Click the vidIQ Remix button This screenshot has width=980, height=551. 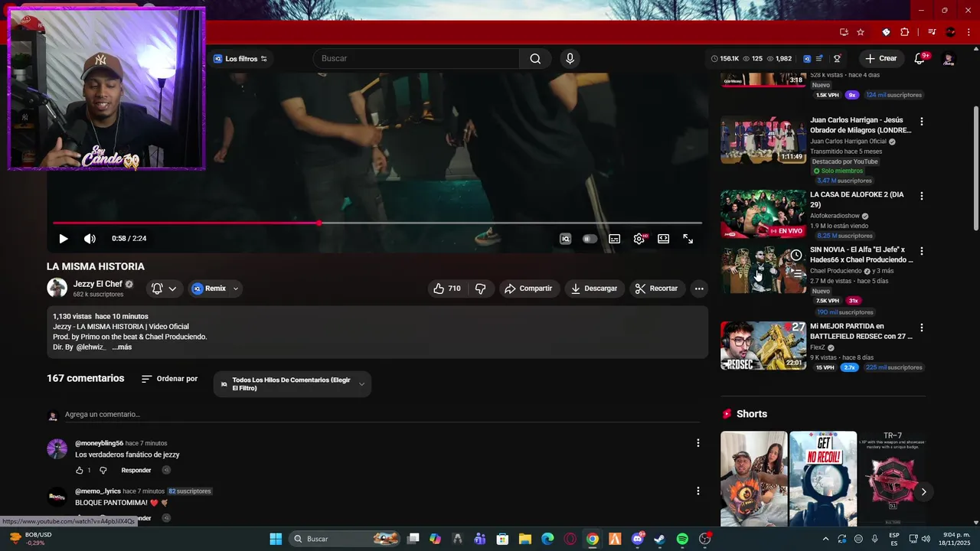click(x=209, y=289)
